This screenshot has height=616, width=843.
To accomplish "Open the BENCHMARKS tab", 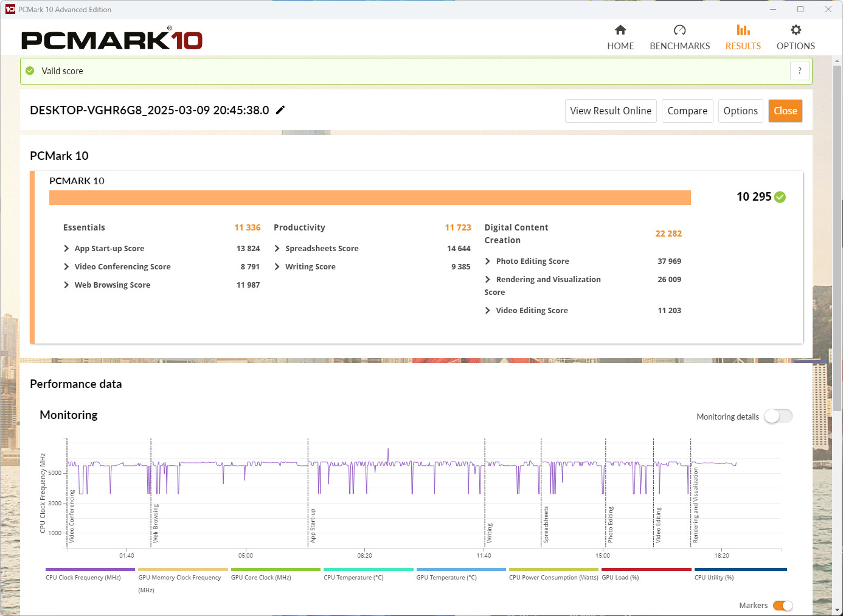I will click(x=680, y=38).
